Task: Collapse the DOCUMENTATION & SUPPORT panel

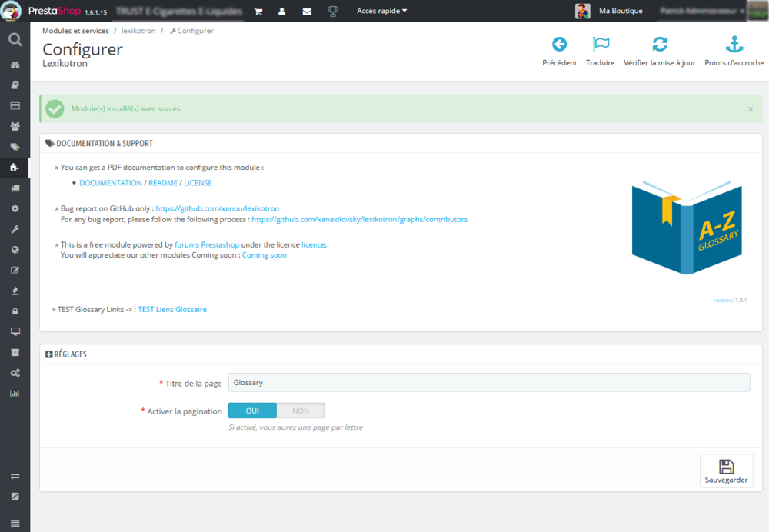Action: coord(100,143)
